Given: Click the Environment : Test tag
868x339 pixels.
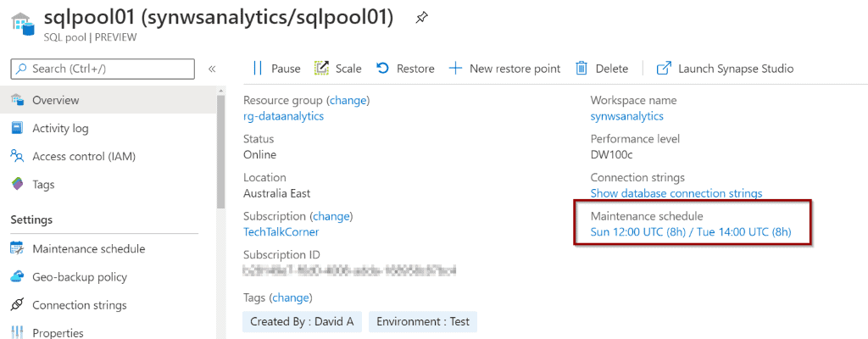Looking at the screenshot, I should point(422,322).
